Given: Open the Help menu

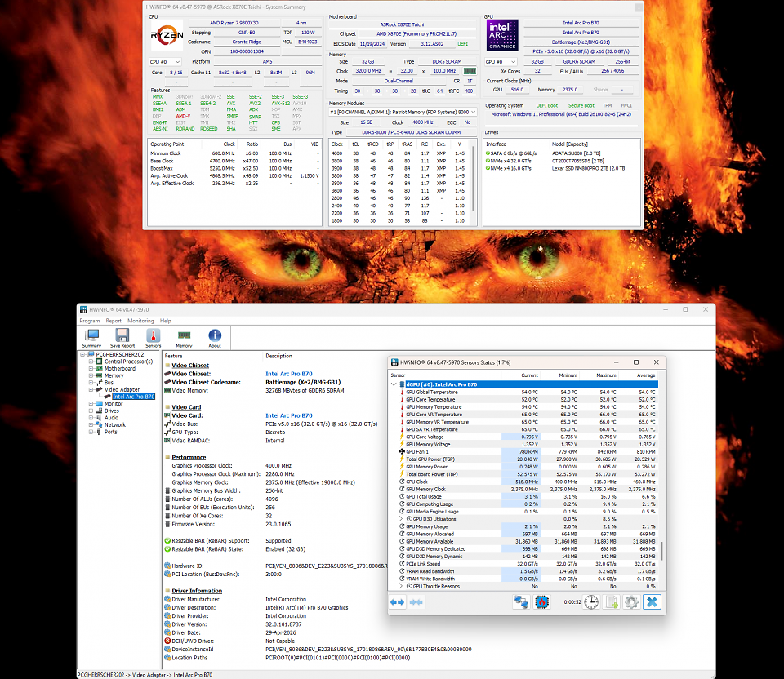Looking at the screenshot, I should click(166, 321).
